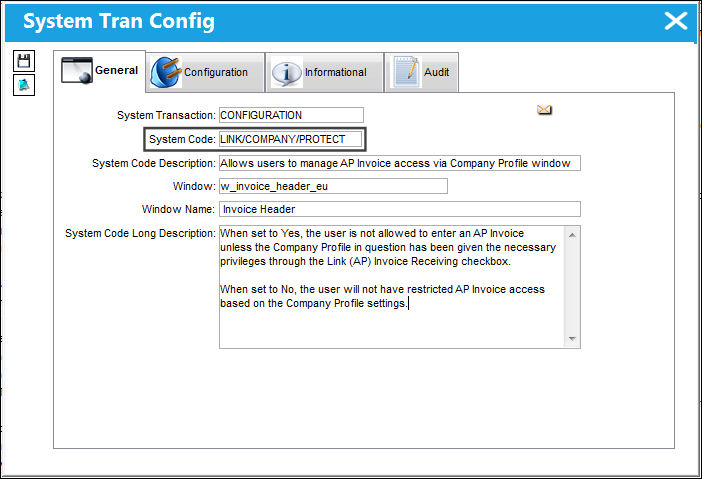Open the General tab
The image size is (702, 479).
point(100,71)
